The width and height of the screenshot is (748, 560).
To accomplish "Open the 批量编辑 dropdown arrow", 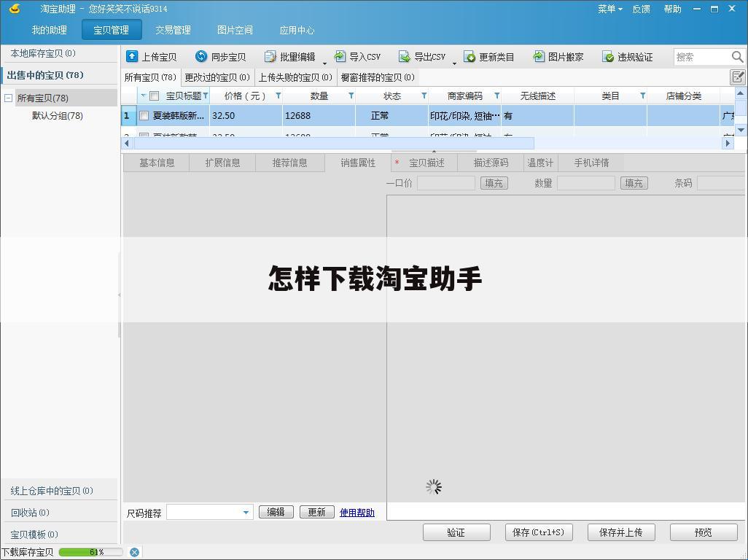I will pyautogui.click(x=325, y=63).
